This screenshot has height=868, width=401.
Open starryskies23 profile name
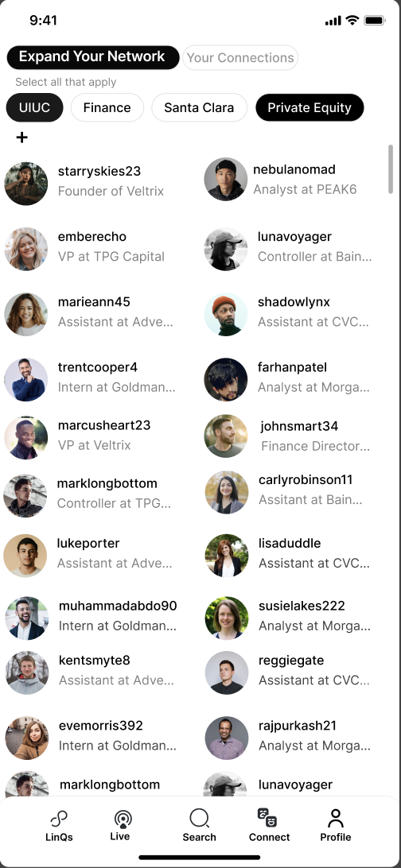click(99, 171)
